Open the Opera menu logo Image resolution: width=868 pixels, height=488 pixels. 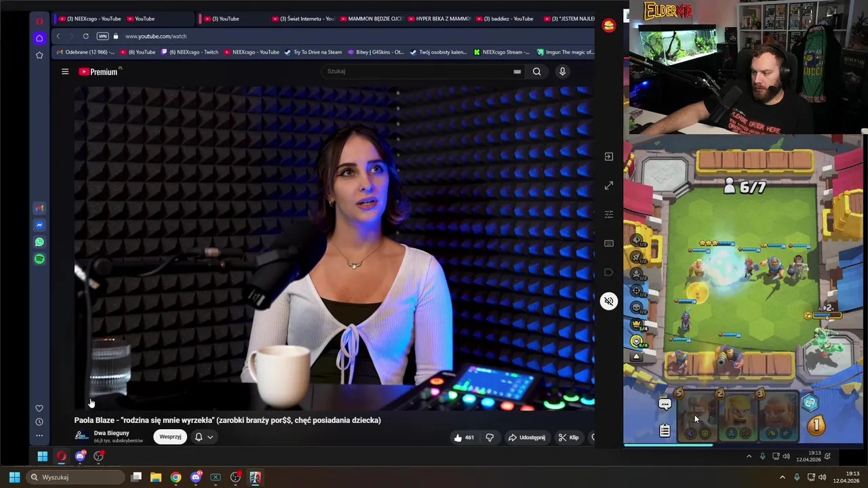tap(39, 21)
